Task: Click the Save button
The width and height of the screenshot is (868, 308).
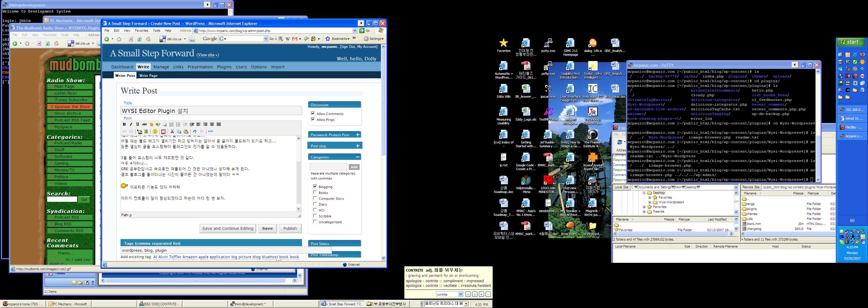Action: point(267,229)
